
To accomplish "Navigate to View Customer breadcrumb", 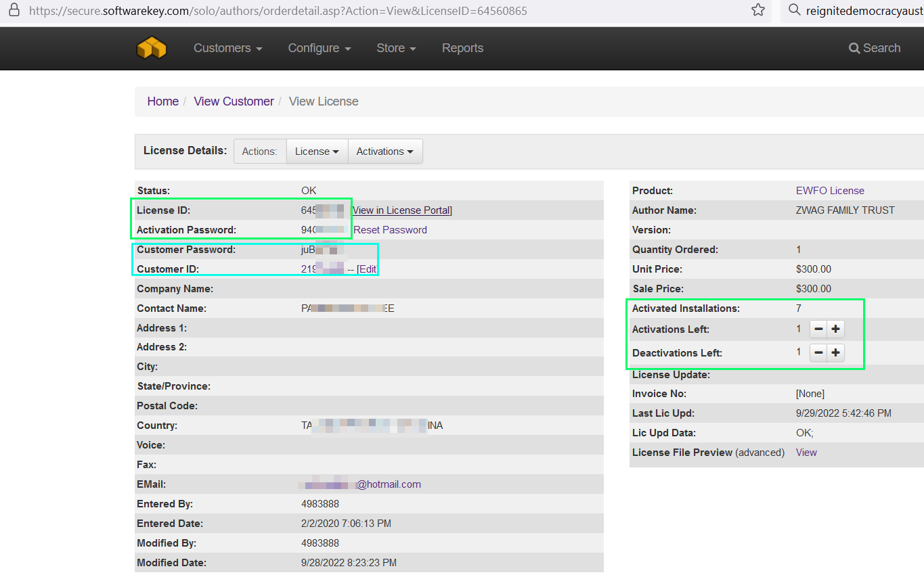I will pyautogui.click(x=234, y=101).
